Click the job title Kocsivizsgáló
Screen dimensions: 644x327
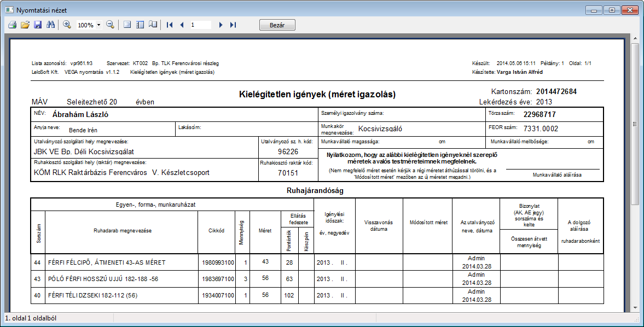coord(380,129)
